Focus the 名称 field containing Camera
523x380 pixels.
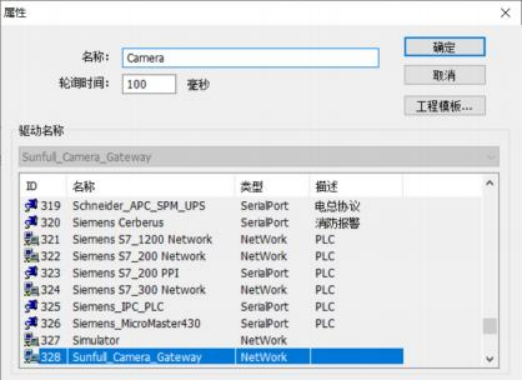click(250, 58)
